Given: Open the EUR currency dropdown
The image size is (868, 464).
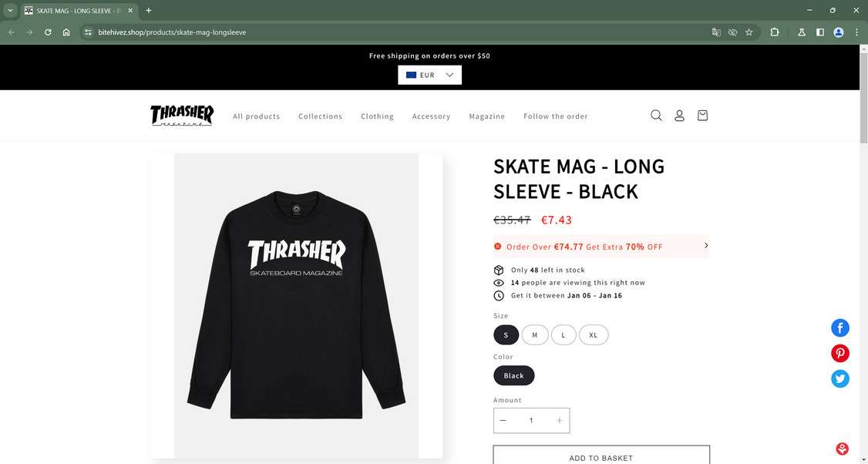Looking at the screenshot, I should coord(429,75).
